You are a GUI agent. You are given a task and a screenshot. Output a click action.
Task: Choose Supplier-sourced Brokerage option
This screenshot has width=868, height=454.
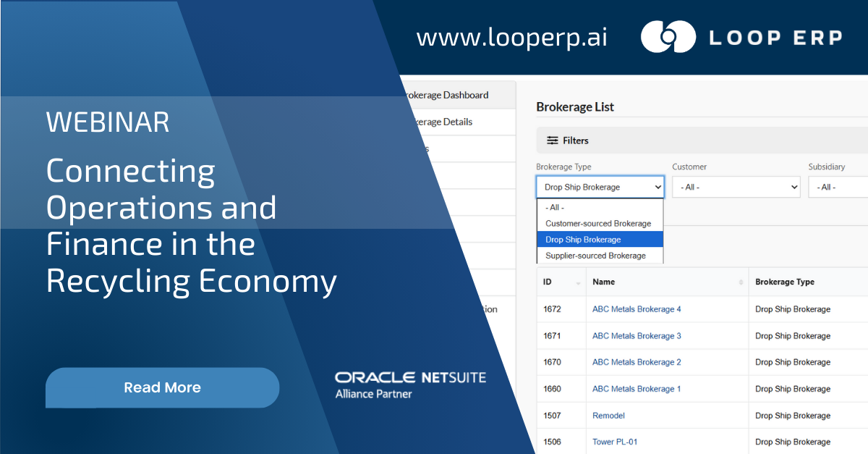click(600, 255)
